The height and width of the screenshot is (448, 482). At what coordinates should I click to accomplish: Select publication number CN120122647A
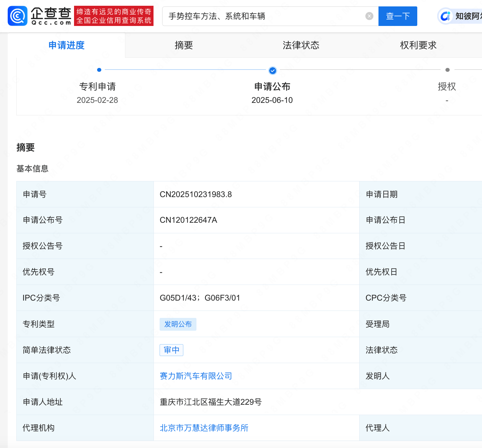[x=188, y=220]
